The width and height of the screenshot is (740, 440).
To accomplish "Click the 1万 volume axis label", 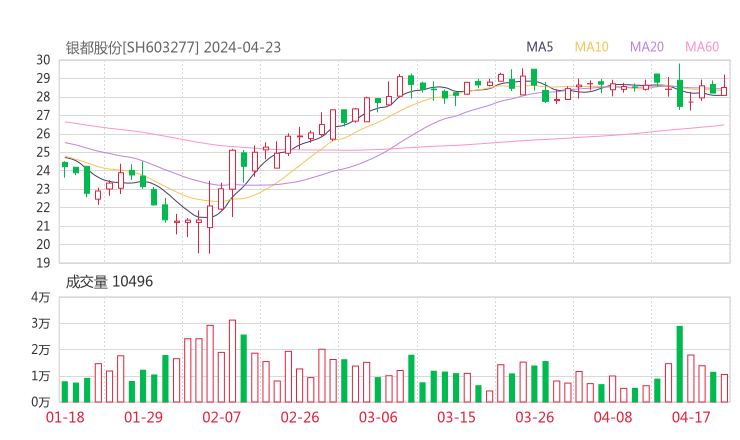I will coord(41,376).
